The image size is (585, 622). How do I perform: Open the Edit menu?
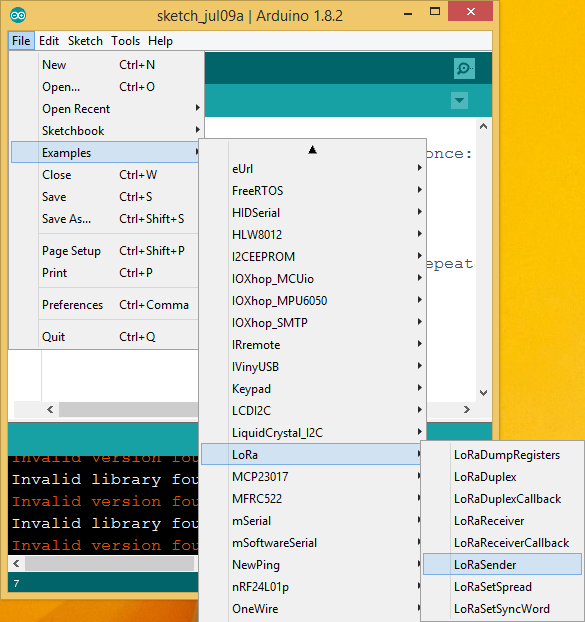pos(49,41)
